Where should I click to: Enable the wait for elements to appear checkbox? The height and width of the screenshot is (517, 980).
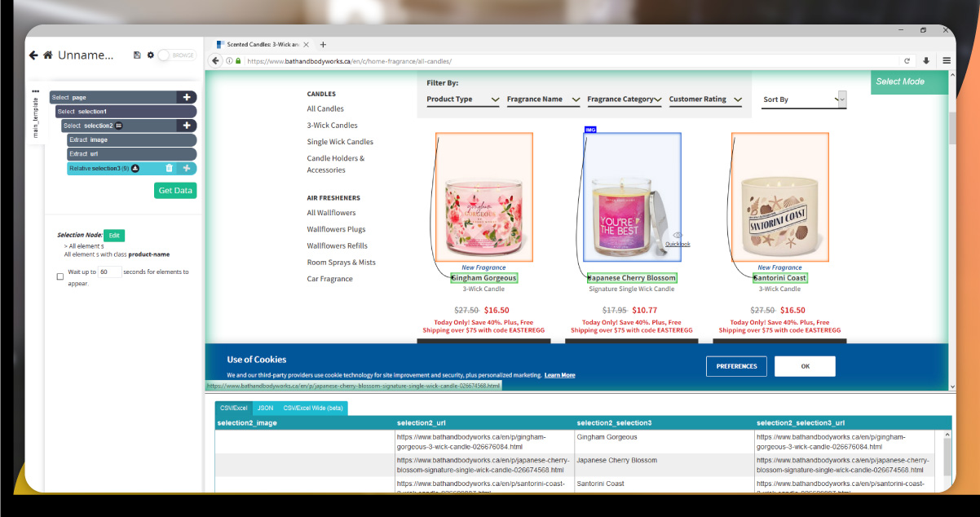point(60,276)
